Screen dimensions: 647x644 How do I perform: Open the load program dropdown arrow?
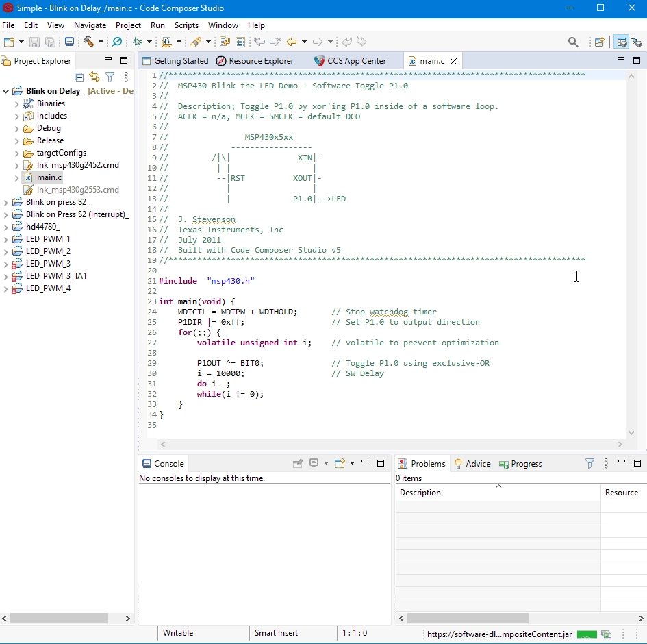click(x=179, y=42)
